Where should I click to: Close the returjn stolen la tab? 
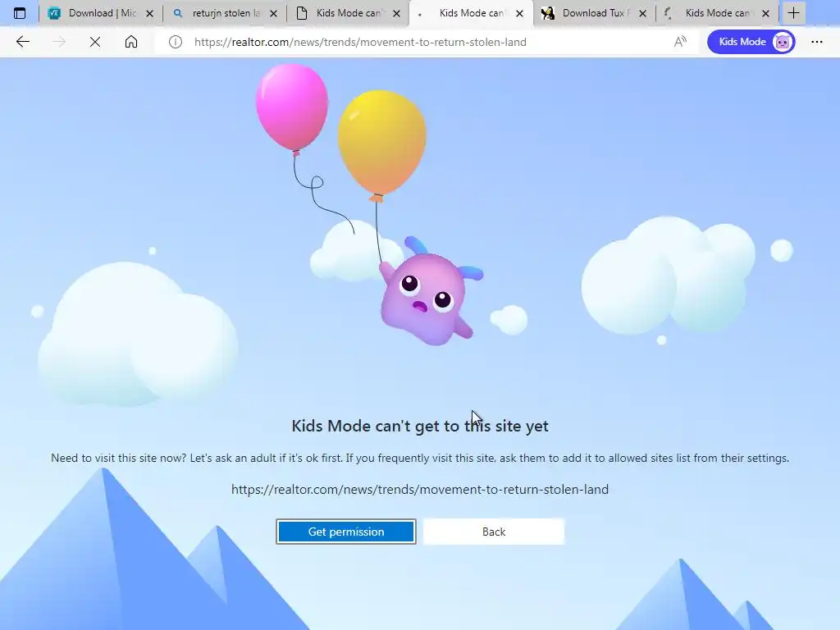pos(274,14)
